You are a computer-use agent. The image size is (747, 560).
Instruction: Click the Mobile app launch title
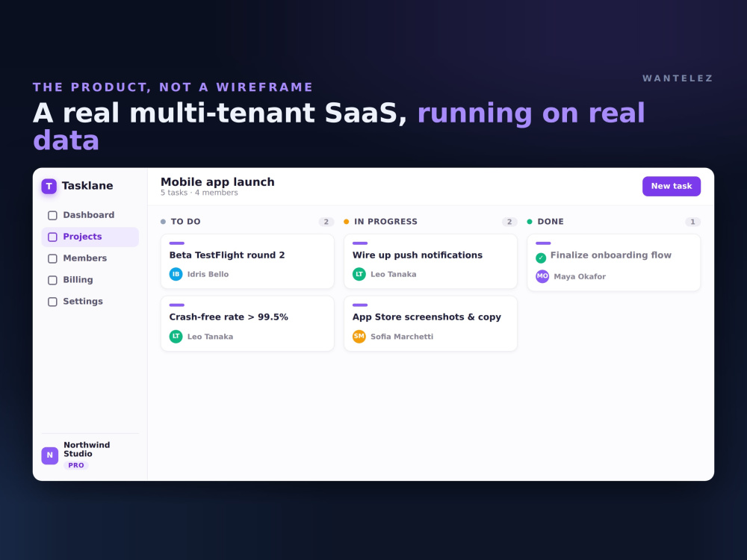217,182
